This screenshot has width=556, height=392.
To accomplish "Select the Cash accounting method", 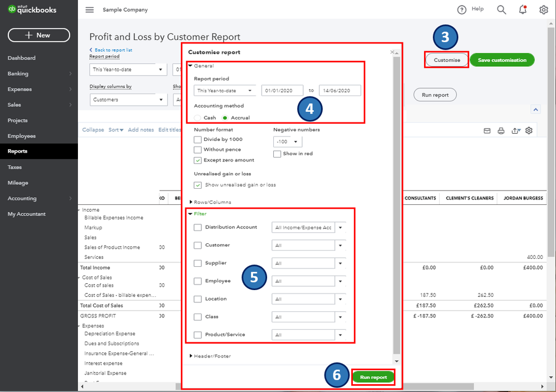I will (198, 118).
